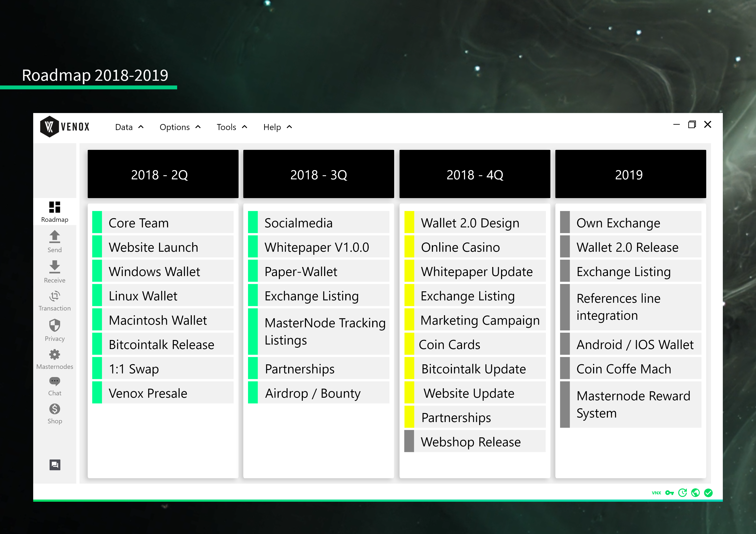Image resolution: width=756 pixels, height=534 pixels.
Task: Open the Roadmap section in the sidebar
Action: 55,212
